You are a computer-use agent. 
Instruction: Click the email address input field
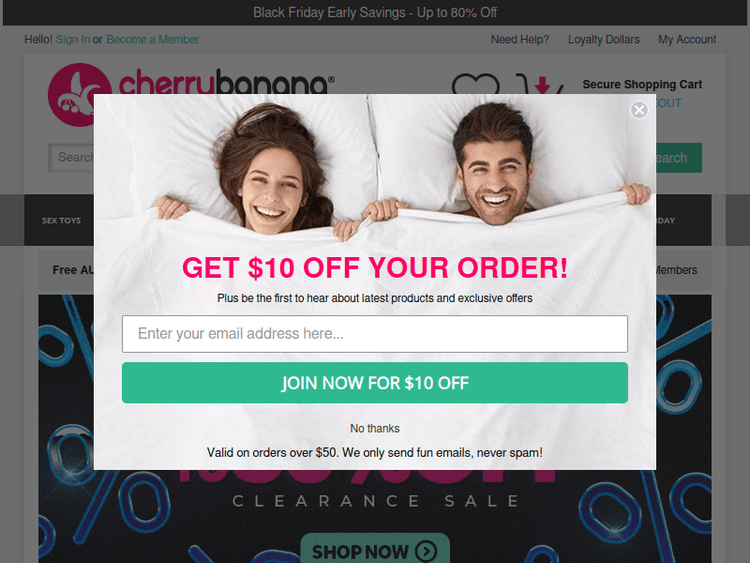pos(375,334)
